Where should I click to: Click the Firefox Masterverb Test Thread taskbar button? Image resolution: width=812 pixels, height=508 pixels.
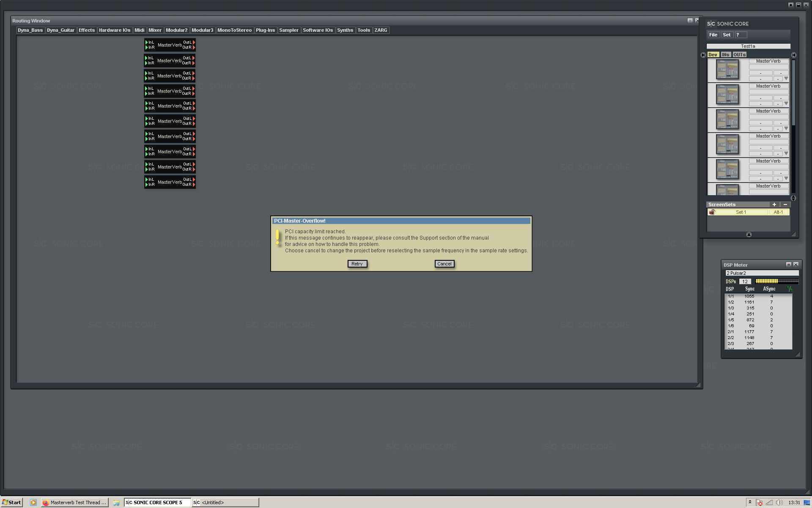coord(75,502)
